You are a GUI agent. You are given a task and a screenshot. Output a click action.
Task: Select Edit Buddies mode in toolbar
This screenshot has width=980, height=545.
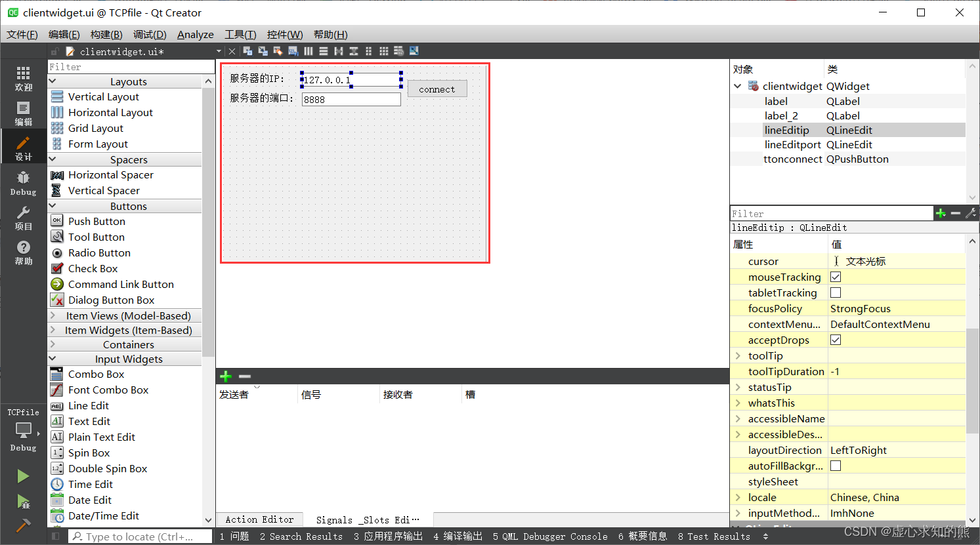pos(278,51)
